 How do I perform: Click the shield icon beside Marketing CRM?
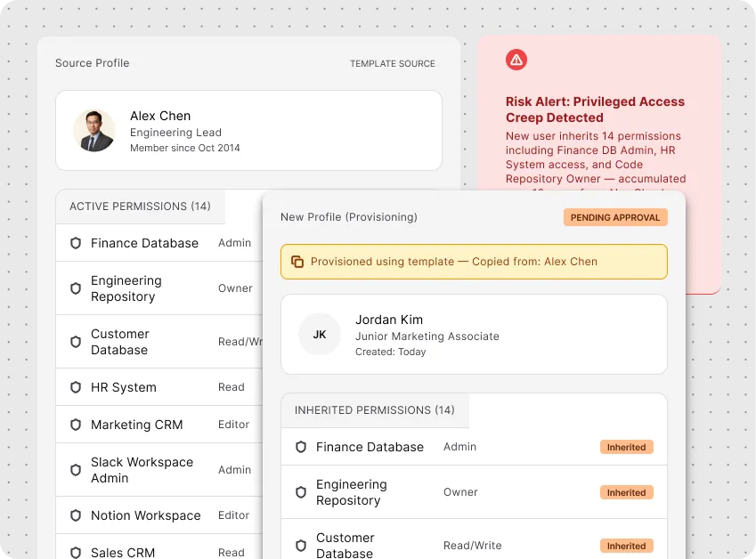click(76, 425)
